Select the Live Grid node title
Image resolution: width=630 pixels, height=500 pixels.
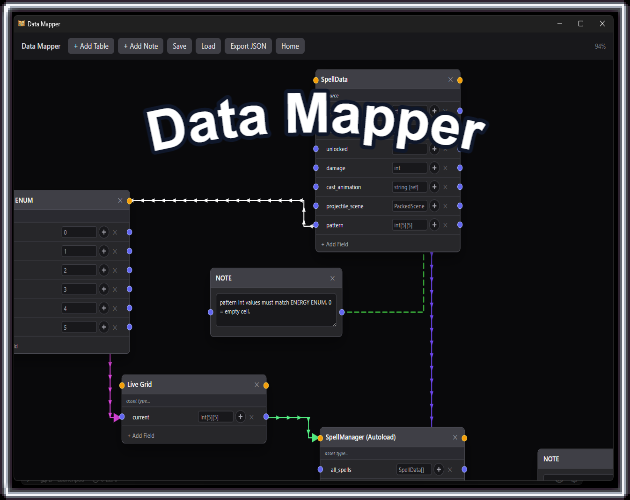139,384
